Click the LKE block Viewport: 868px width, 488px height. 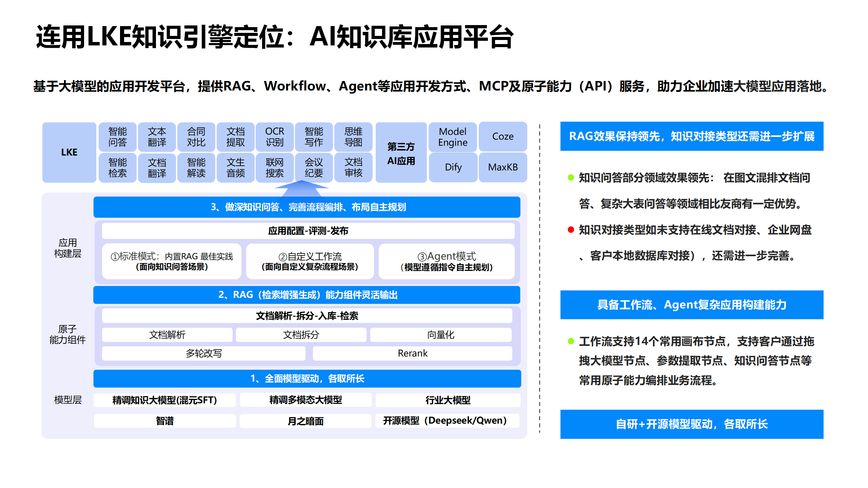[69, 152]
